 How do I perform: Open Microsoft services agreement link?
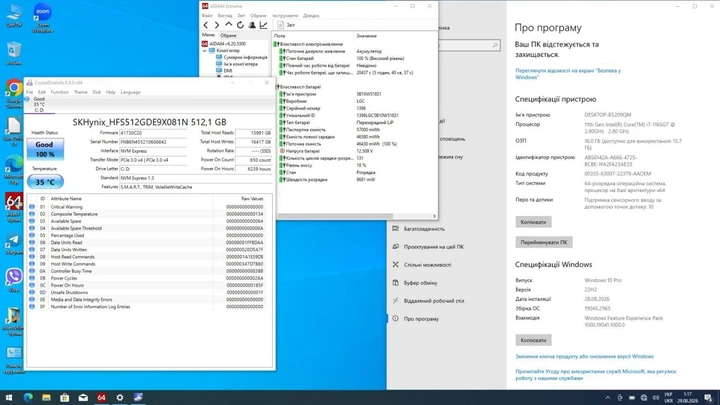click(x=596, y=375)
